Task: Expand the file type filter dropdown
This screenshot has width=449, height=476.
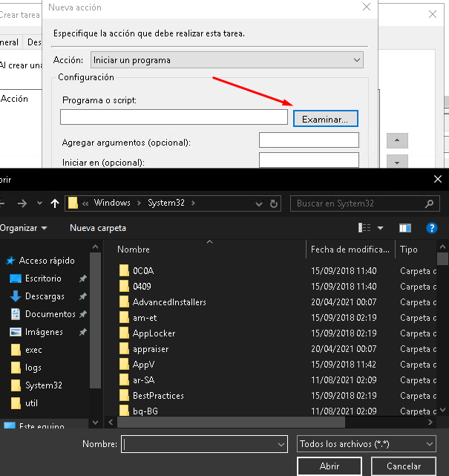Action: (366, 443)
